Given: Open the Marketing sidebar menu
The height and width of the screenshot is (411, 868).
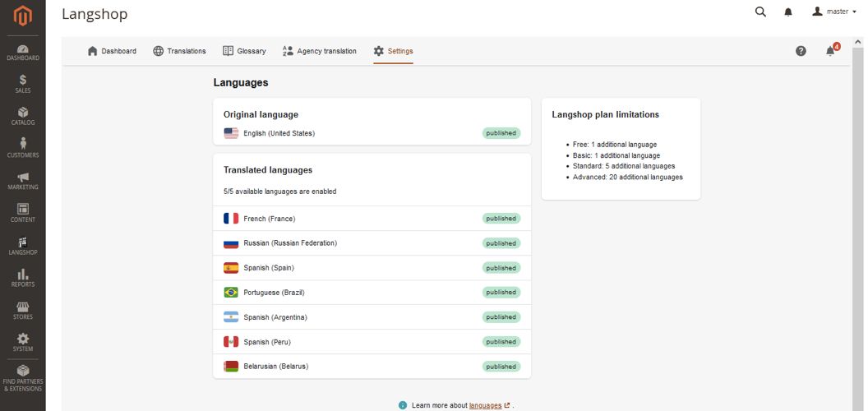Looking at the screenshot, I should tap(23, 181).
